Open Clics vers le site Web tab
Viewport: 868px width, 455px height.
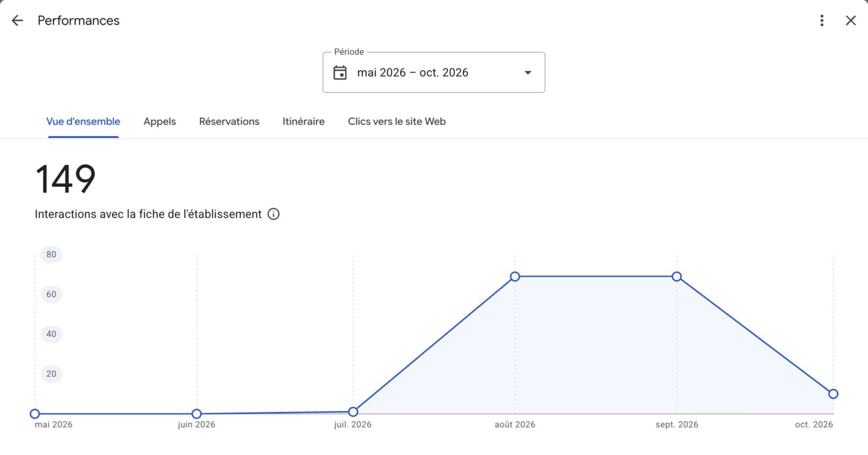coord(397,122)
